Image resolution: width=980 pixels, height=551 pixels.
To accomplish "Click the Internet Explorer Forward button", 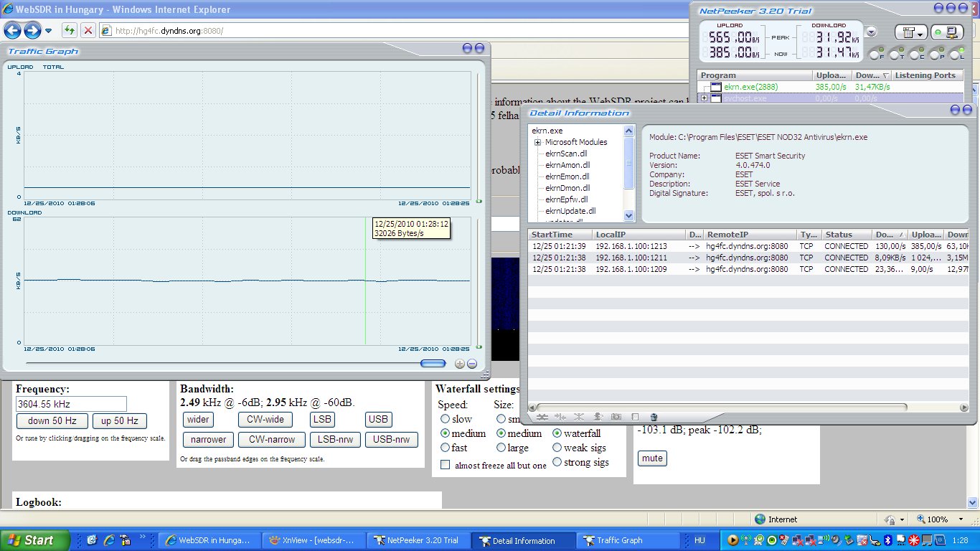I will [32, 30].
